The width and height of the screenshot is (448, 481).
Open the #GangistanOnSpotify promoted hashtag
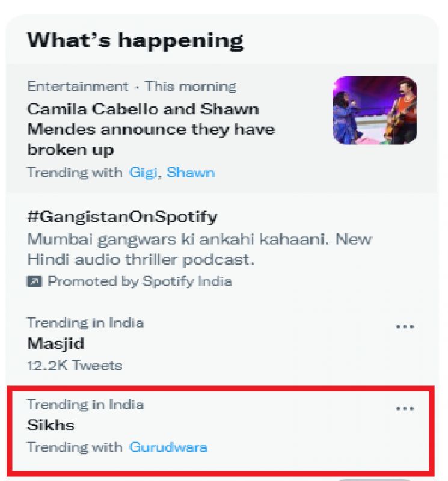point(122,216)
